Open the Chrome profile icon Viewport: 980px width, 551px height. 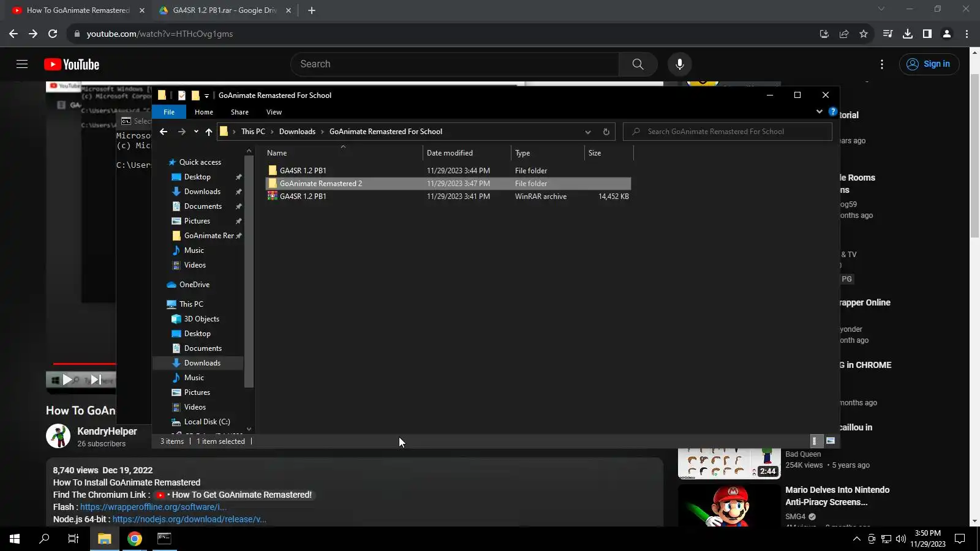947,34
